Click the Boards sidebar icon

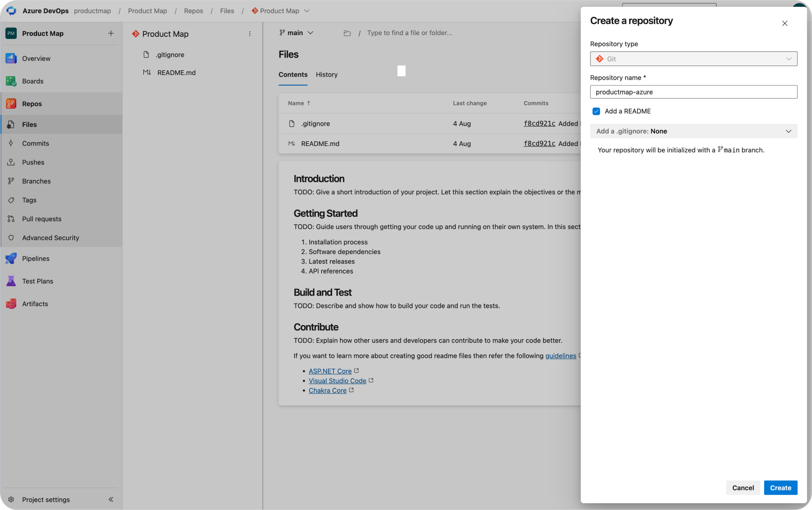point(11,81)
